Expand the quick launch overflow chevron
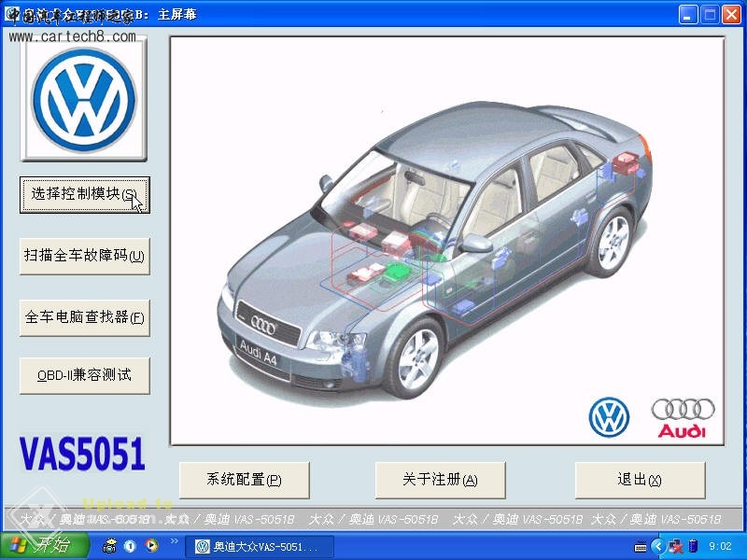The width and height of the screenshot is (747, 560). [x=174, y=541]
